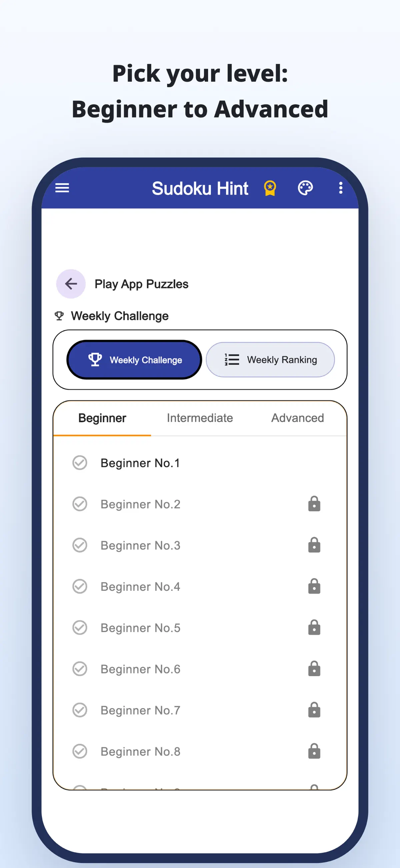The image size is (400, 868).
Task: Open the hamburger navigation menu
Action: click(x=62, y=188)
